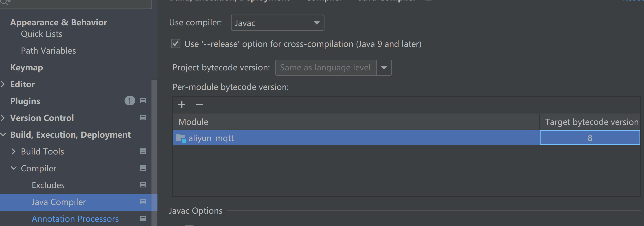Click the aliyun_mqtt module folder icon
644x226 pixels.
pos(180,138)
